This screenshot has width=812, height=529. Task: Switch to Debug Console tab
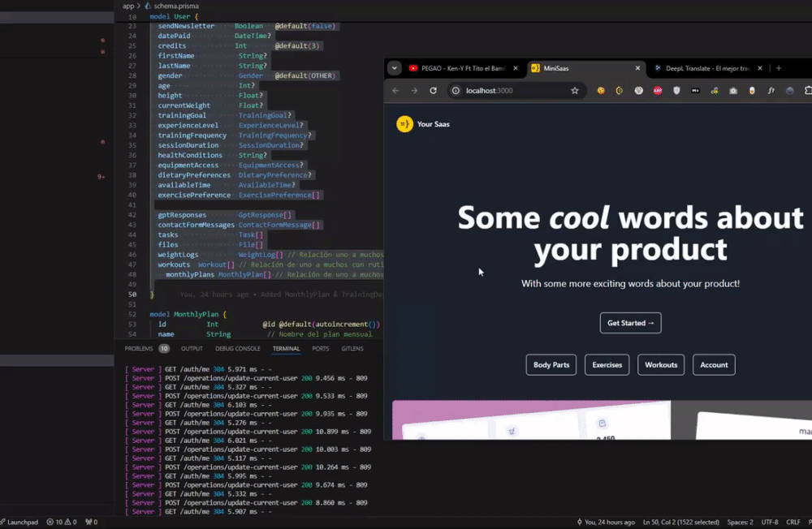[x=238, y=349]
